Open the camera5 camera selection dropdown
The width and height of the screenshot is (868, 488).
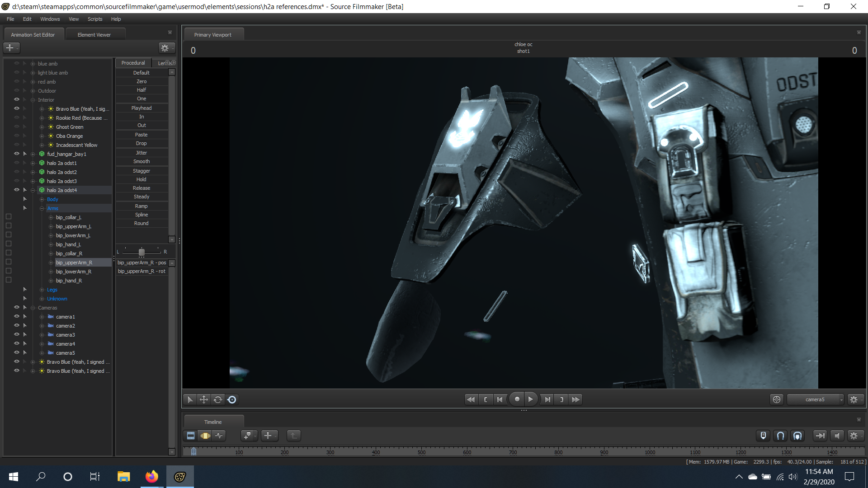tap(815, 399)
